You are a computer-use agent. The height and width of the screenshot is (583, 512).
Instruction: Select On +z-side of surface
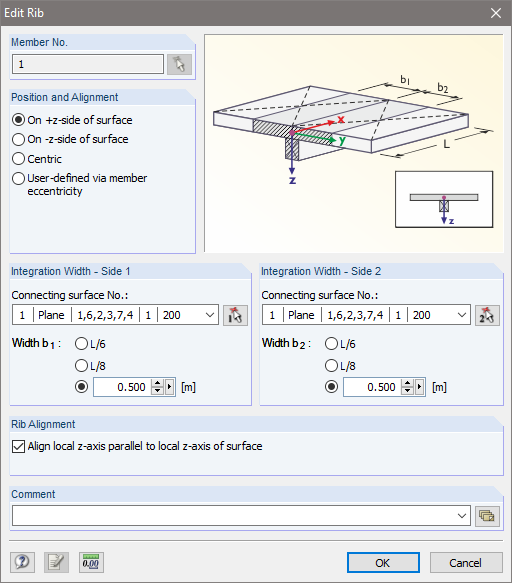[72, 120]
